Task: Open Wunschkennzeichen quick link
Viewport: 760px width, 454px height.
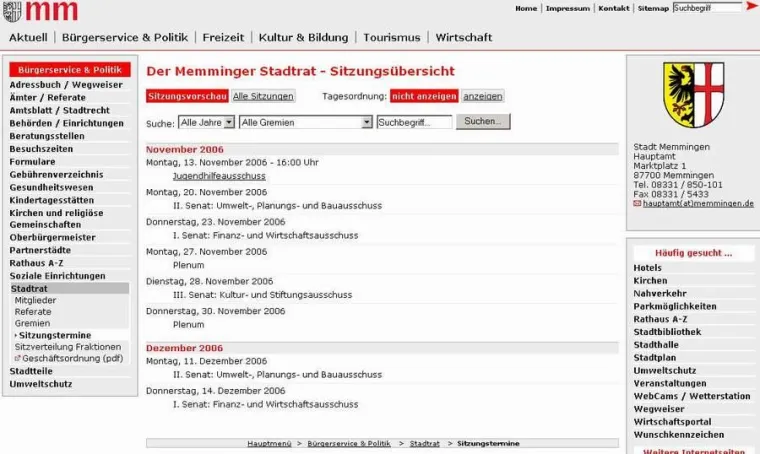Action: coord(679,435)
